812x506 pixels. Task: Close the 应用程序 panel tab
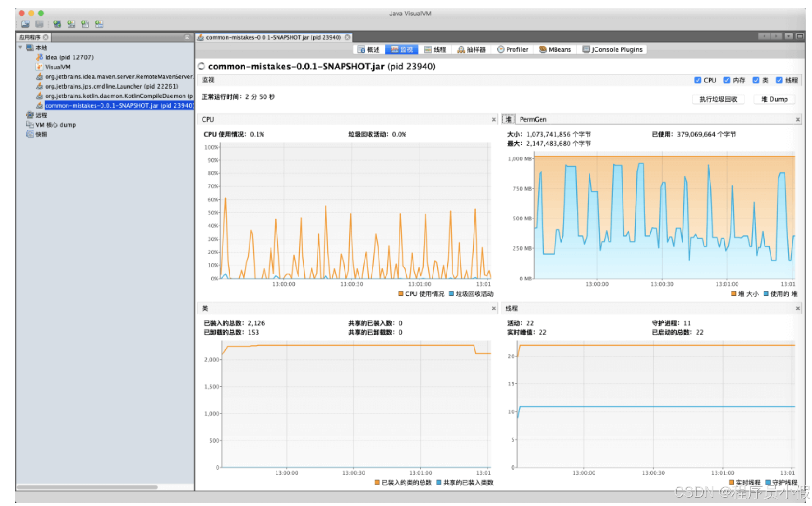(x=46, y=37)
